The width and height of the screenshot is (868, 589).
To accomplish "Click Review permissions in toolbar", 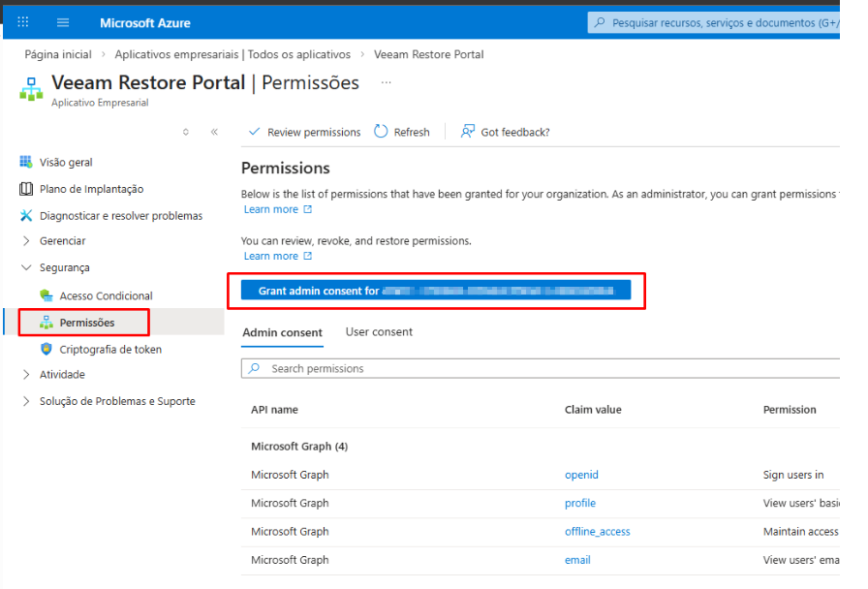I will [305, 132].
